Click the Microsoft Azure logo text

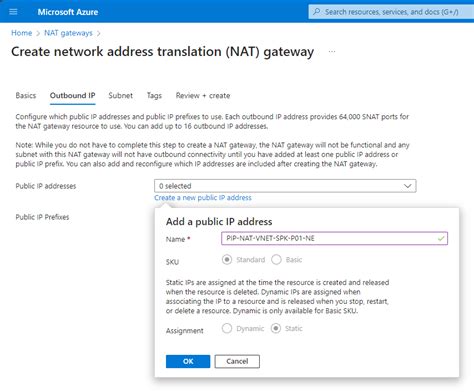[x=68, y=12]
